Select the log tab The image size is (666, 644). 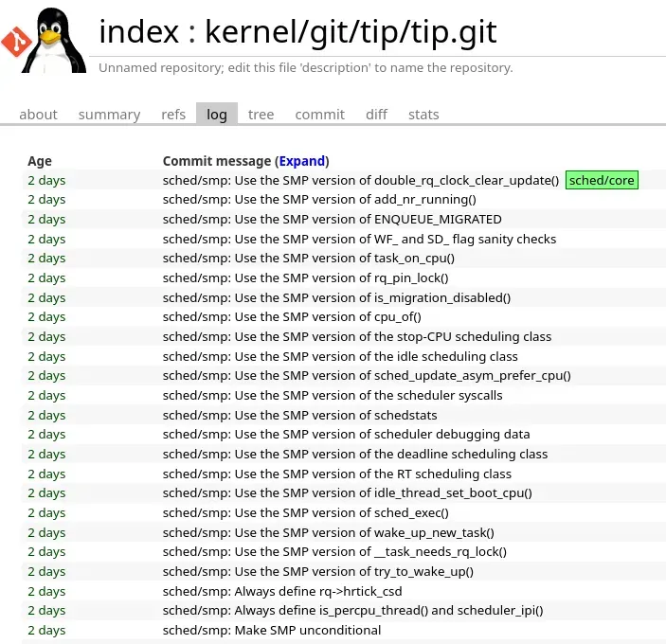(x=217, y=115)
